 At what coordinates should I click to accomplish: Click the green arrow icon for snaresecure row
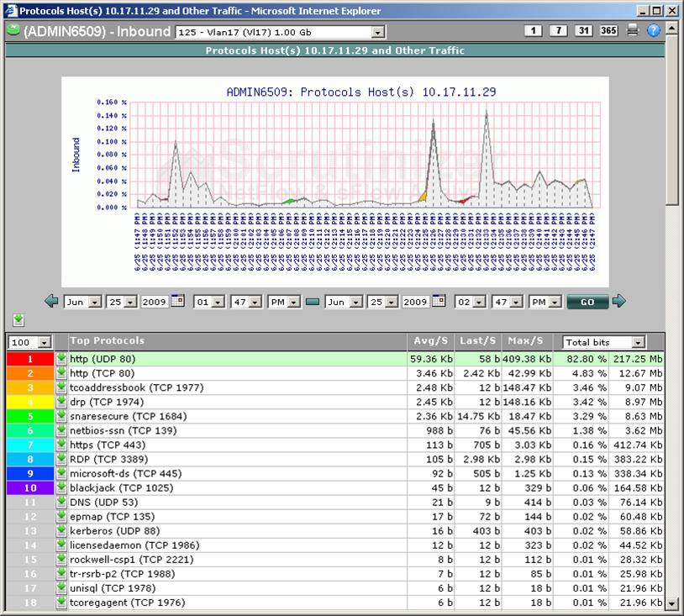[x=61, y=416]
